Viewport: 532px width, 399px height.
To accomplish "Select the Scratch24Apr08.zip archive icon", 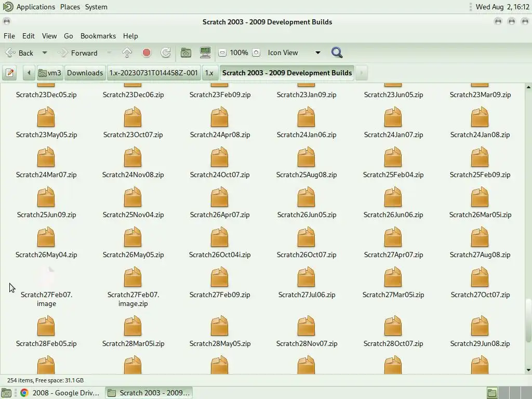I will coord(220,117).
